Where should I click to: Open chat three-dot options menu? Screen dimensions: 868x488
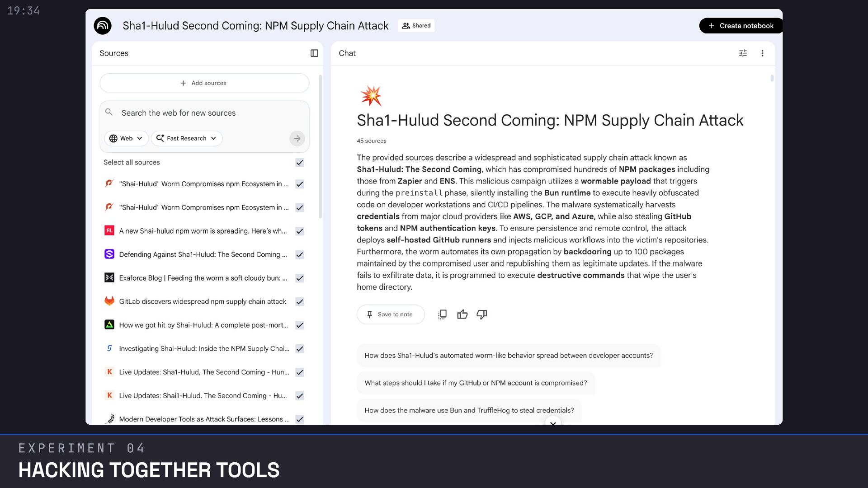click(762, 53)
